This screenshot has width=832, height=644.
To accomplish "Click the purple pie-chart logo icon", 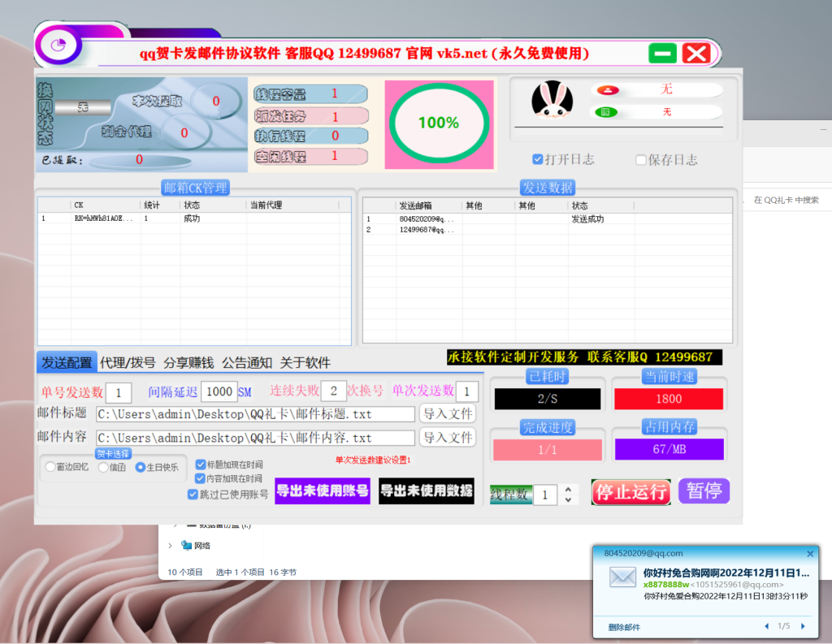I will (x=58, y=45).
